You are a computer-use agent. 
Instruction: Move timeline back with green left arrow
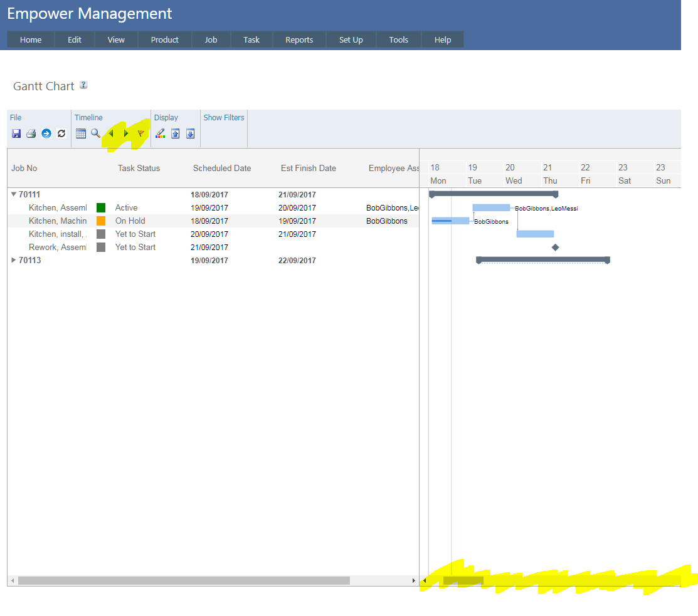[112, 133]
